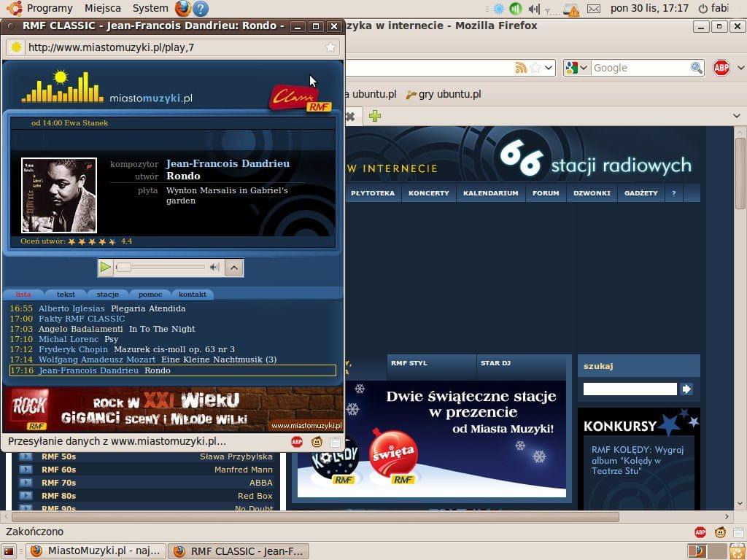Switch to the pomoc tab in the player
Screen dimensions: 747x560
pos(150,295)
